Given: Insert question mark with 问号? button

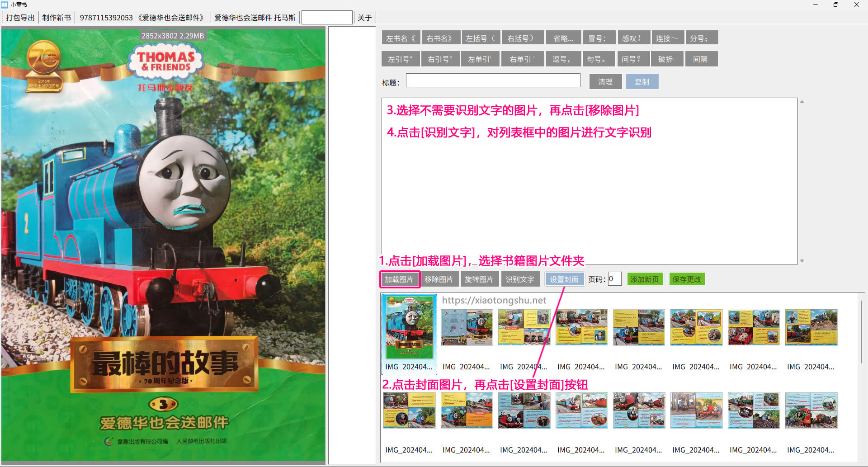Looking at the screenshot, I should [x=633, y=59].
